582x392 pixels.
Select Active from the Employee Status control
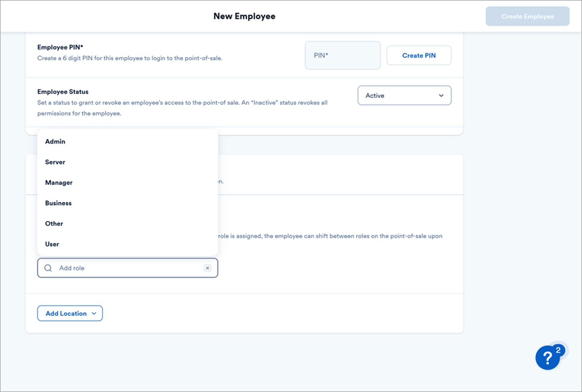(404, 95)
